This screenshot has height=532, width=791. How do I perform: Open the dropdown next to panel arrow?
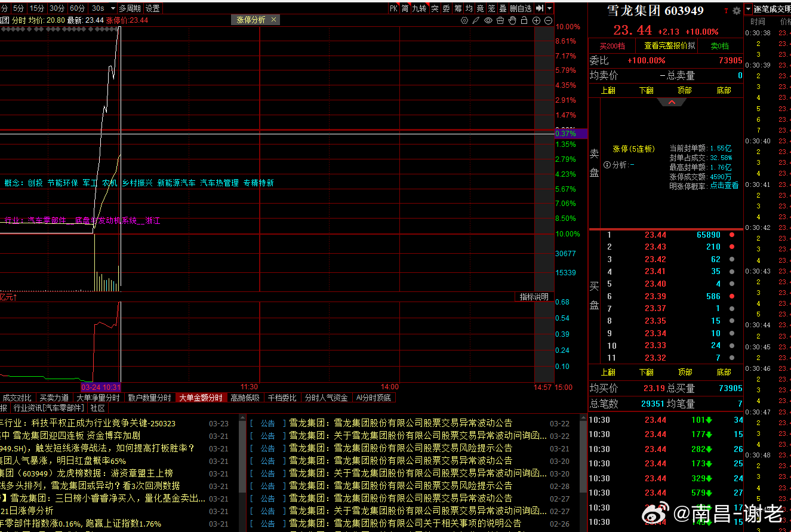(x=549, y=8)
